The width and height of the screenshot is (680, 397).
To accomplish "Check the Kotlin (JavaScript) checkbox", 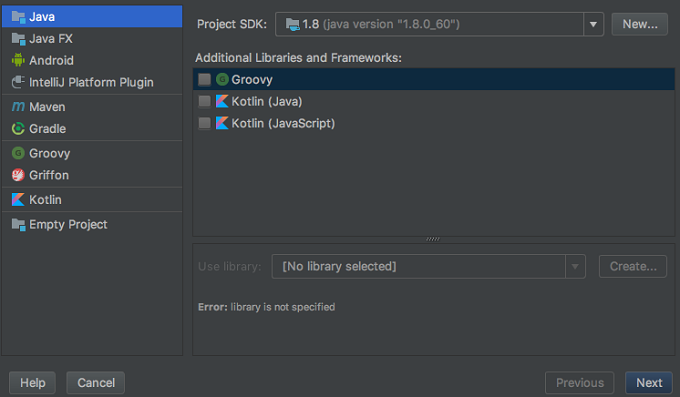I will [204, 123].
